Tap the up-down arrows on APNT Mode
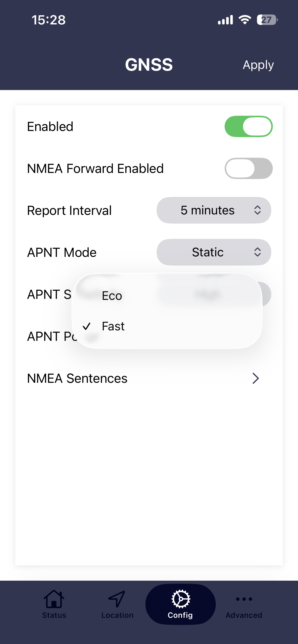The image size is (298, 644). pyautogui.click(x=257, y=252)
